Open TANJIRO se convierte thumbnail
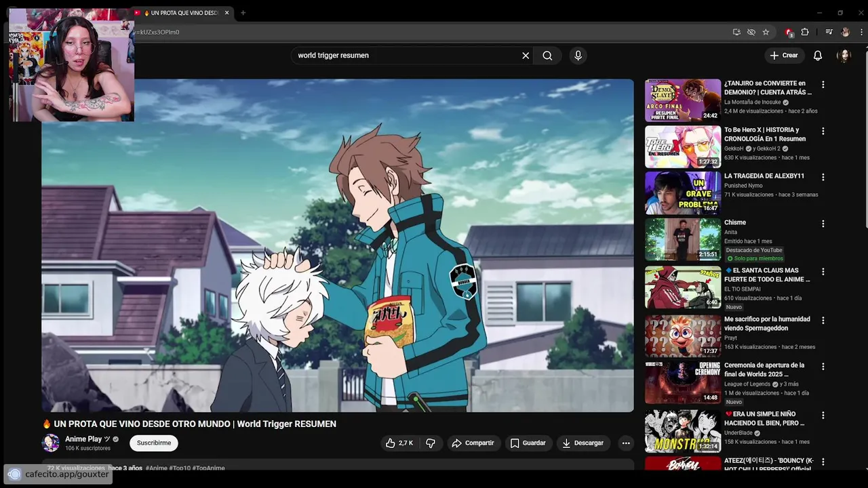Viewport: 868px width, 488px height. coord(683,100)
